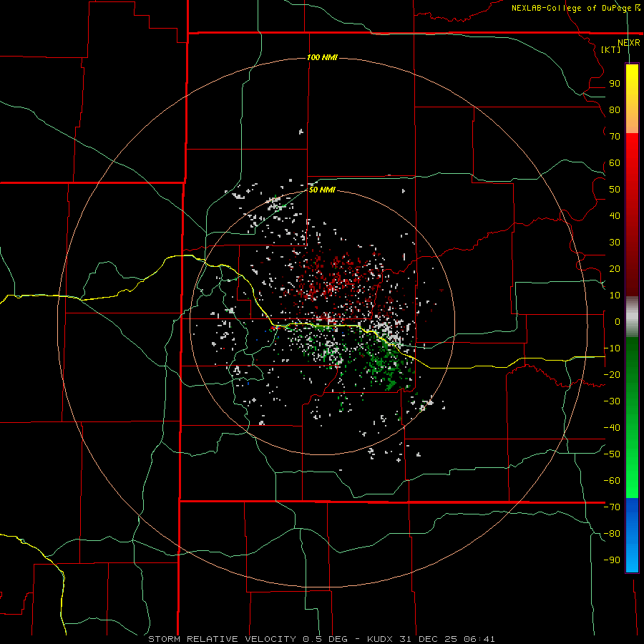Click the 30 value on velocity scale
The height and width of the screenshot is (644, 644).
615,243
